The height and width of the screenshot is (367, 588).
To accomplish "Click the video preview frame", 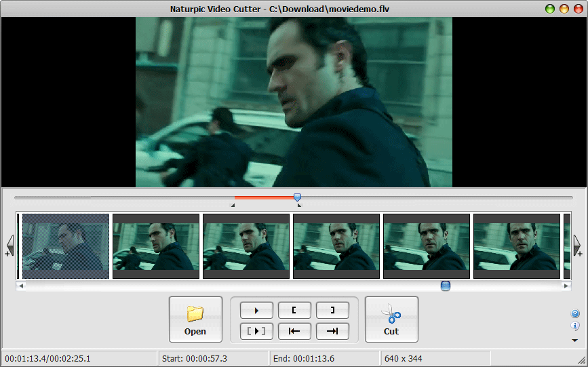I will click(x=294, y=102).
